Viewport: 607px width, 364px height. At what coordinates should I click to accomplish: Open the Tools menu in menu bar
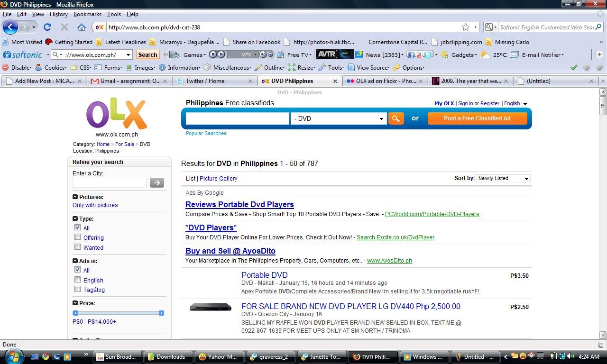(x=114, y=14)
